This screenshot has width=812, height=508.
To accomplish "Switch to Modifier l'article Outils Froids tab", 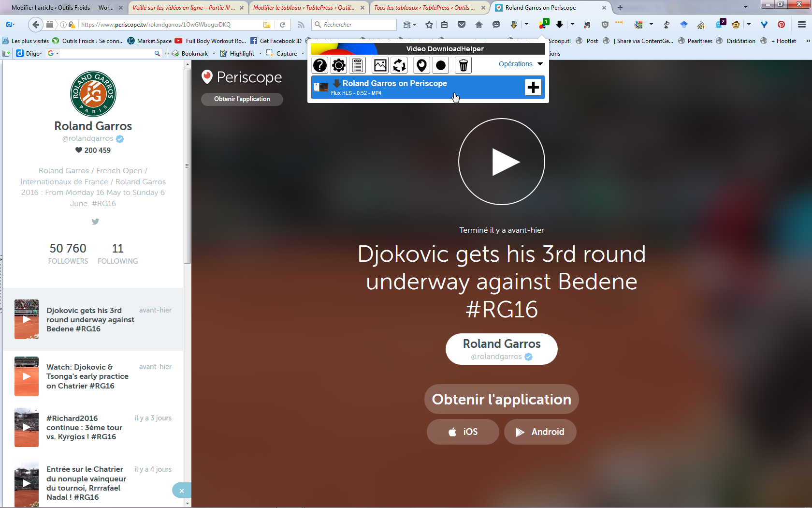I will pos(63,8).
